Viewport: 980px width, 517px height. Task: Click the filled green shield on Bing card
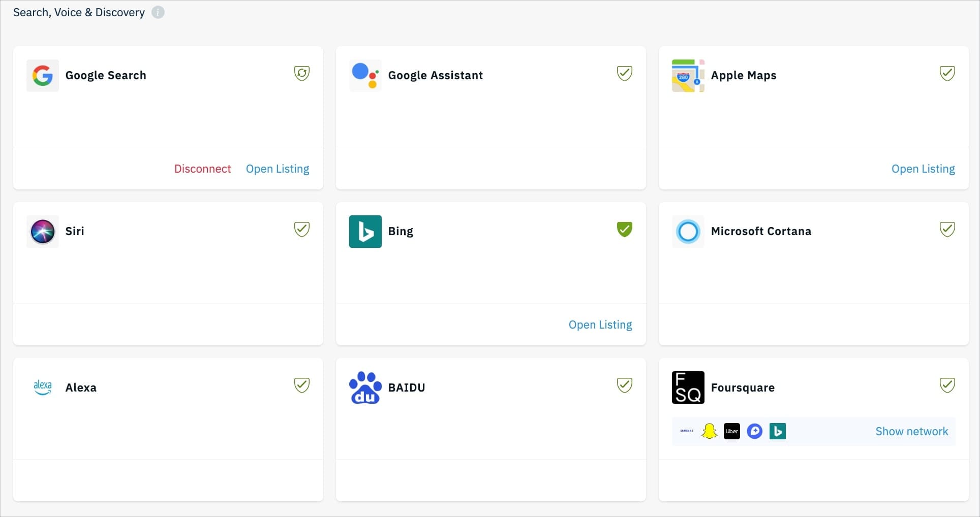[x=625, y=229]
